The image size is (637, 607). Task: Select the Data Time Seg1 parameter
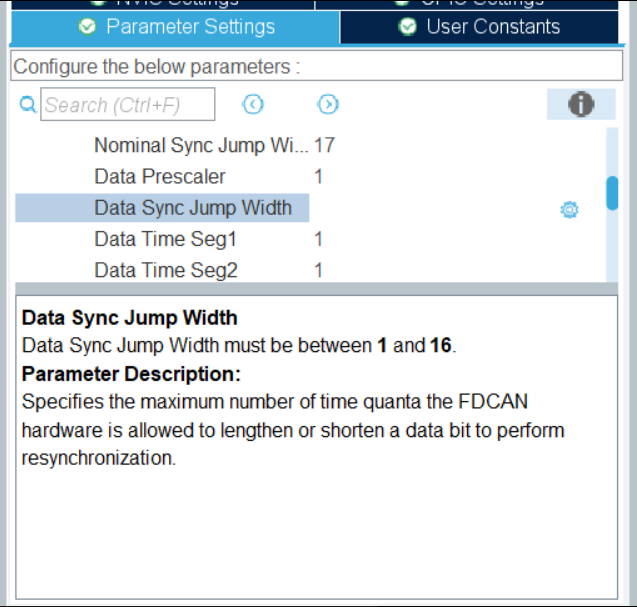166,239
